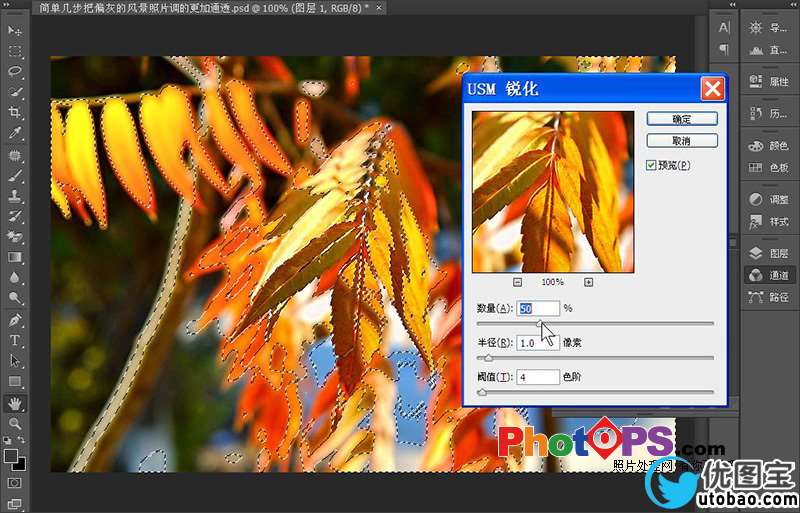Select the Pen tool
Screen dimensions: 800x513
15,321
